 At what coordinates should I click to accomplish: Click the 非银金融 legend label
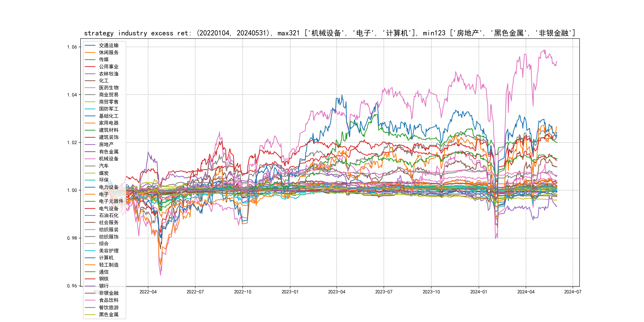(x=109, y=293)
